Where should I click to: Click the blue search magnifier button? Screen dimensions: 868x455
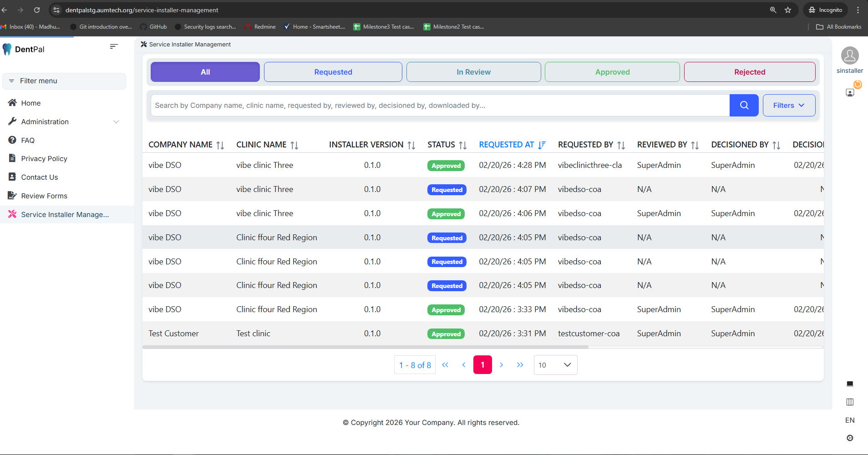pyautogui.click(x=744, y=105)
